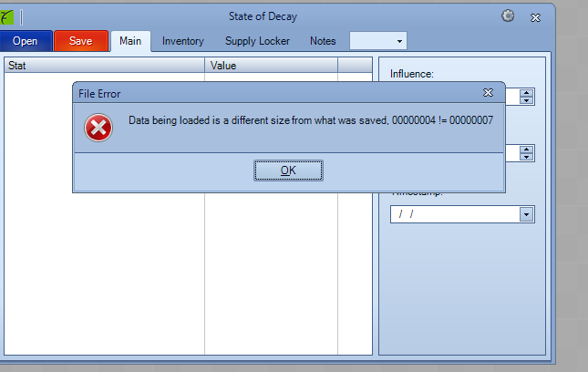This screenshot has width=588, height=372.
Task: Close the State of Decay window
Action: point(536,16)
